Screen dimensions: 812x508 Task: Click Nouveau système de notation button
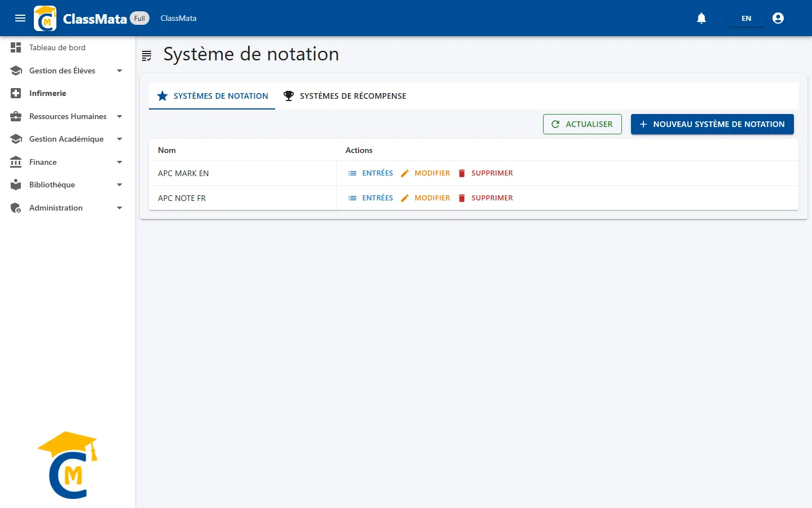click(x=712, y=124)
